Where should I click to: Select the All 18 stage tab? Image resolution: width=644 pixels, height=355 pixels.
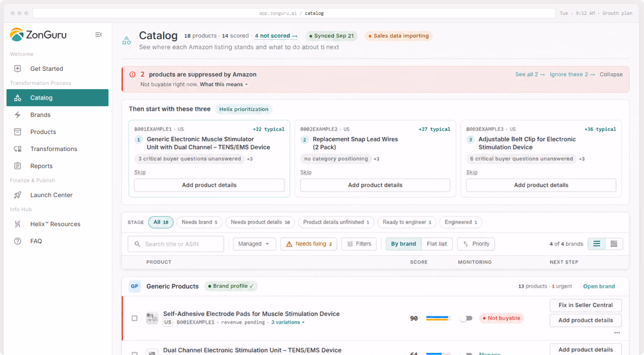[161, 222]
